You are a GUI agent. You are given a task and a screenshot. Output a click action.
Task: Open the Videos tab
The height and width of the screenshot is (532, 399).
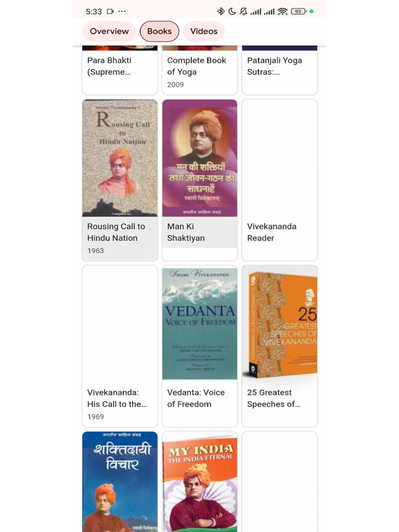tap(204, 31)
